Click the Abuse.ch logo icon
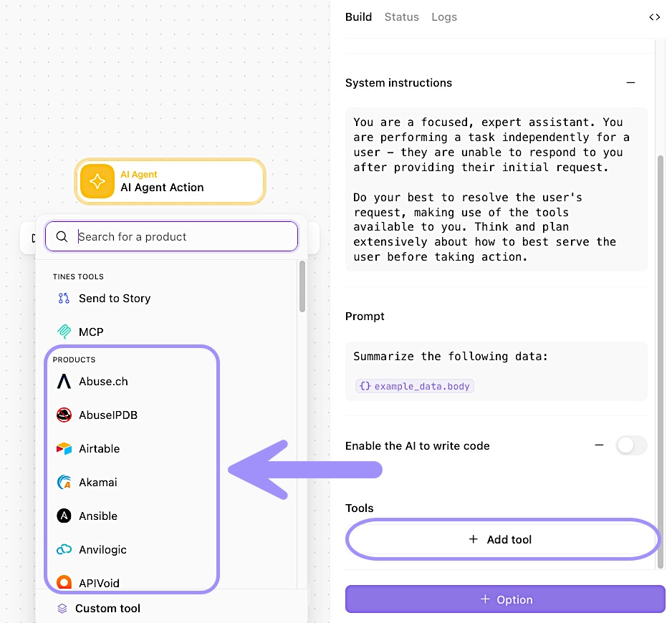 (x=64, y=382)
